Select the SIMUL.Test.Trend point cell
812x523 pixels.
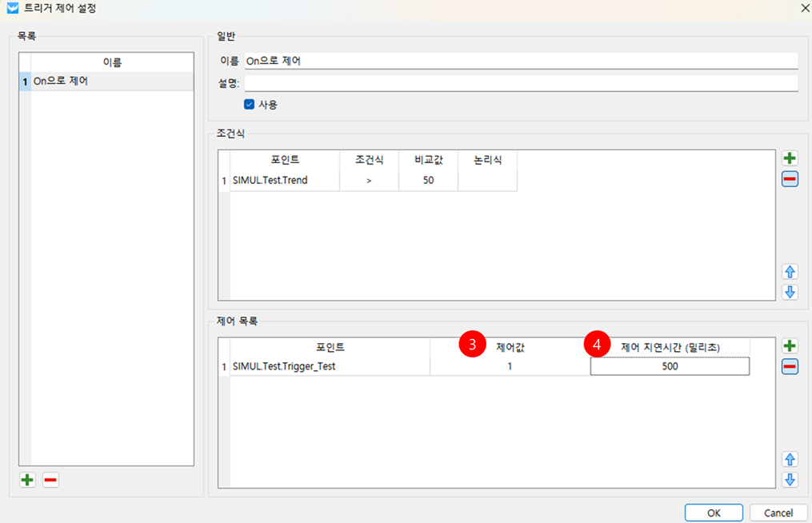284,181
